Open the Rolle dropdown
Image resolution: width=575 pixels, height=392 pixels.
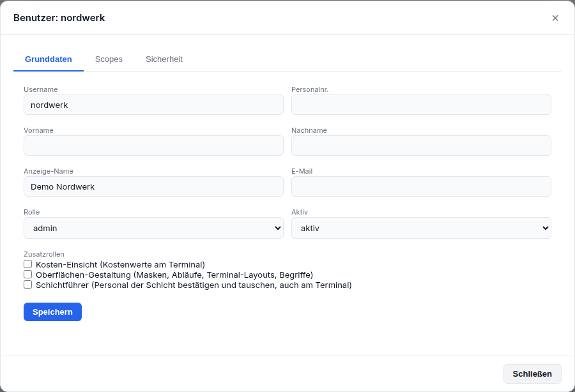153,228
